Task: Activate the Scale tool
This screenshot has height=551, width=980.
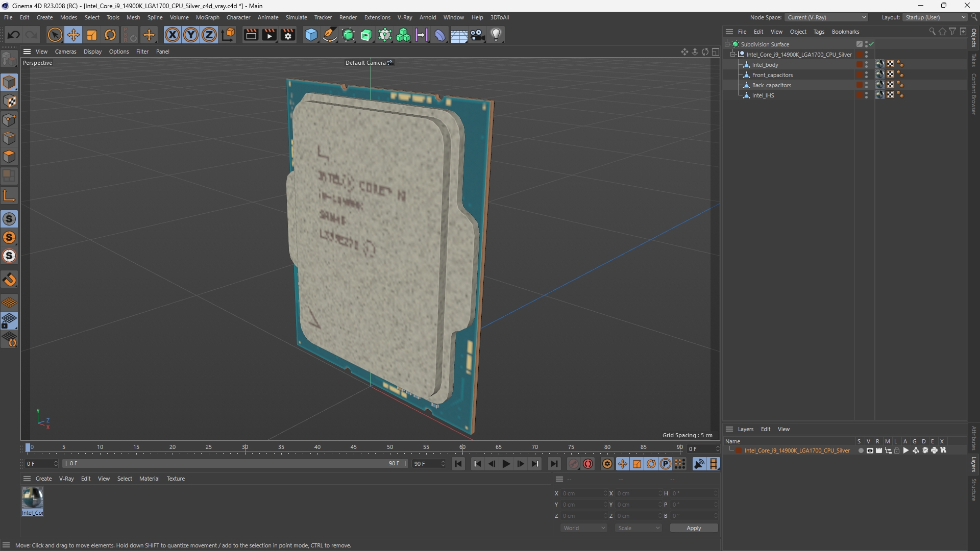Action: [x=92, y=35]
